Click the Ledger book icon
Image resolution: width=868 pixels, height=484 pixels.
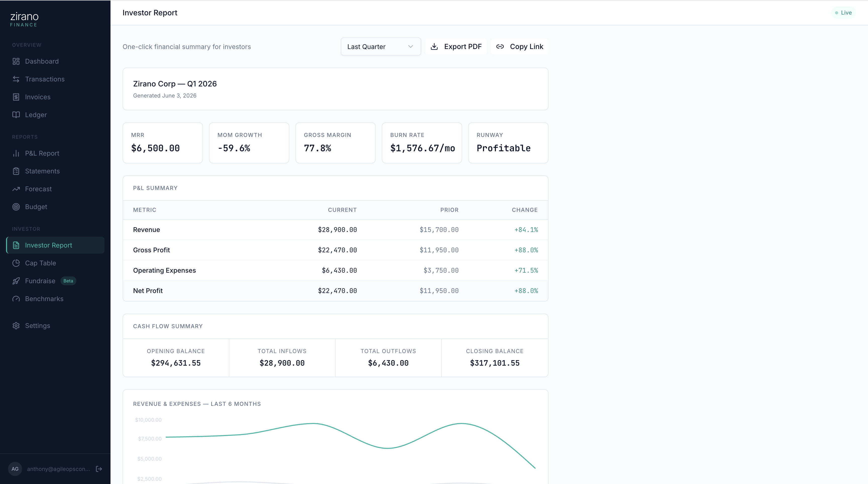click(x=16, y=115)
